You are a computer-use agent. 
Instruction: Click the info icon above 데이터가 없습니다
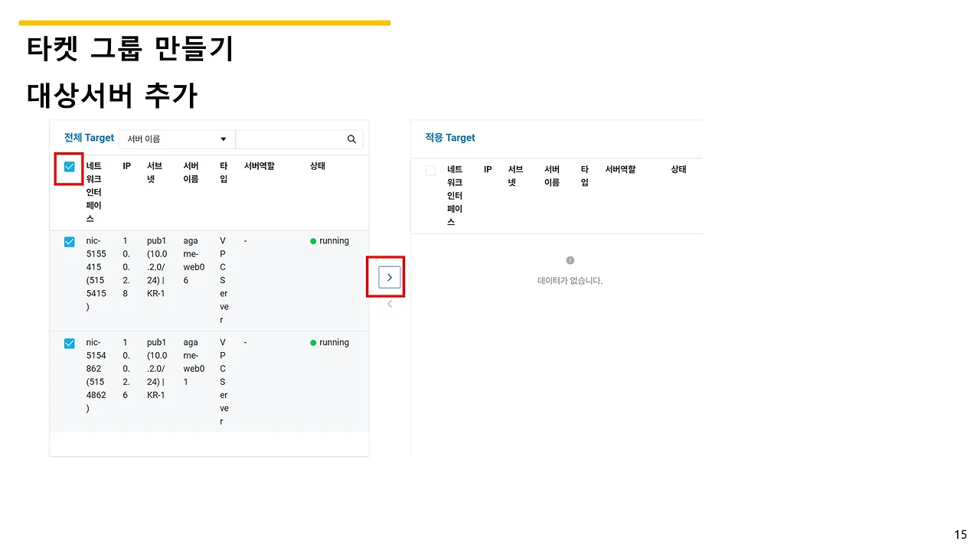pyautogui.click(x=570, y=260)
